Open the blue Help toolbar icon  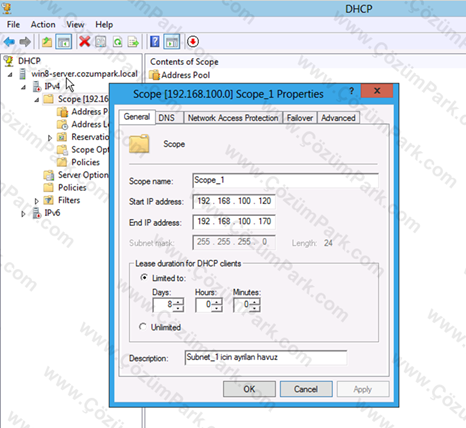(155, 42)
